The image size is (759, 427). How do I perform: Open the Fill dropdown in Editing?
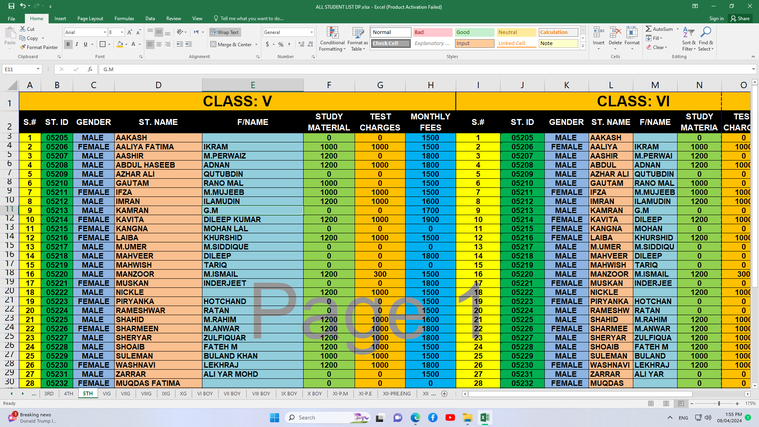(656, 38)
